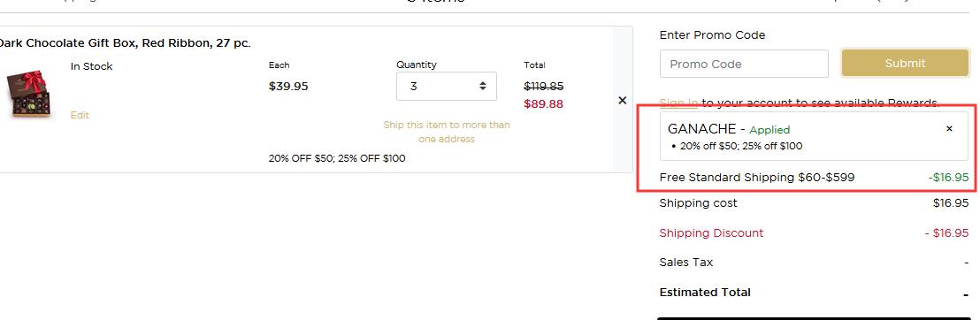Image resolution: width=980 pixels, height=320 pixels.
Task: Click the chocolate gift box thumbnail
Action: (x=27, y=94)
